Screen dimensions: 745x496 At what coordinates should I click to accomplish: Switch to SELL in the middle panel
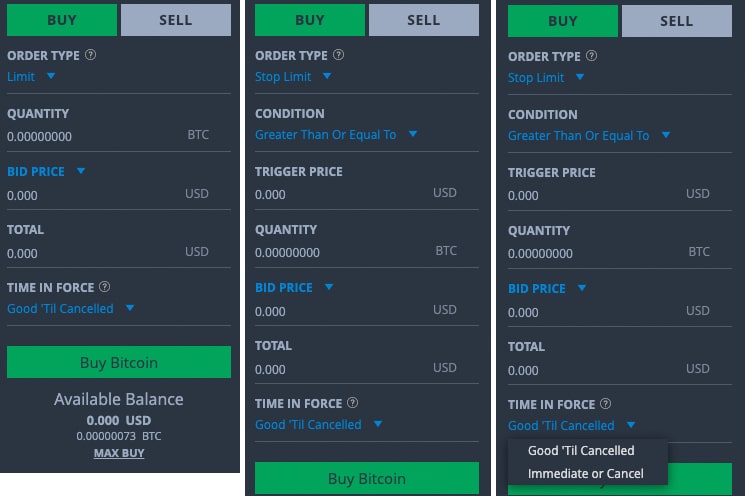pyautogui.click(x=423, y=20)
